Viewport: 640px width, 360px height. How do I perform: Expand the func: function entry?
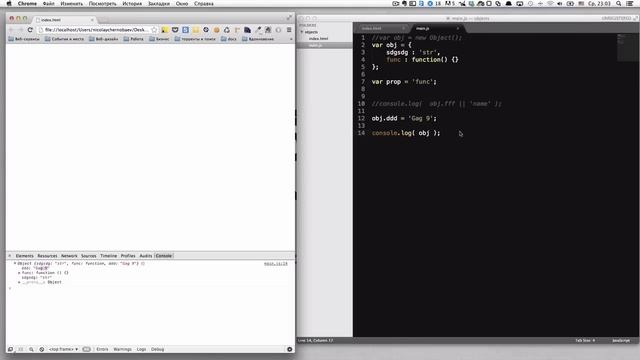pos(19,273)
